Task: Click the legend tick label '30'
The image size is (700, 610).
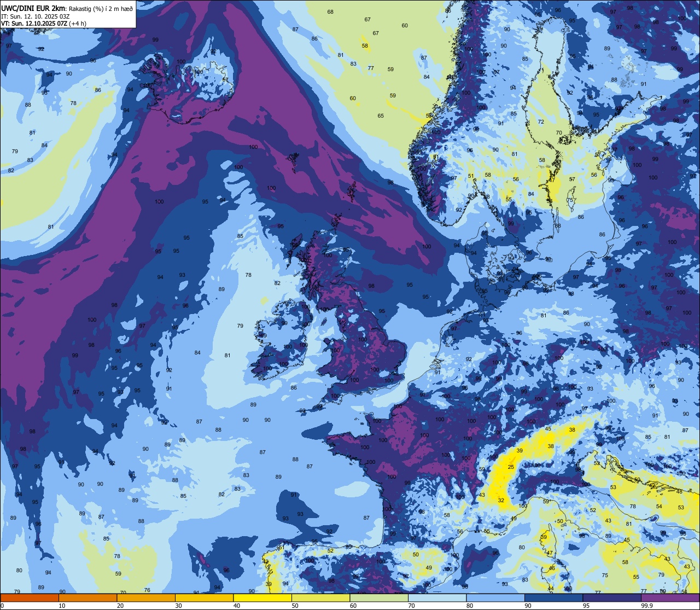Action: click(178, 606)
